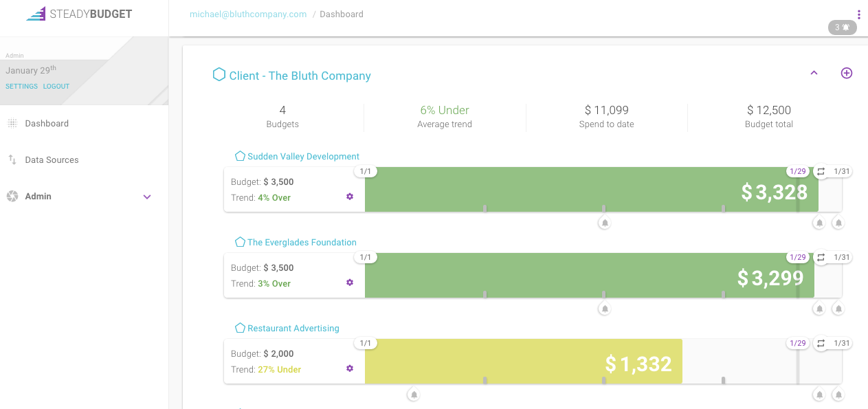Click the '$ 12,500' budget total stat
This screenshot has width=868, height=409.
point(769,110)
